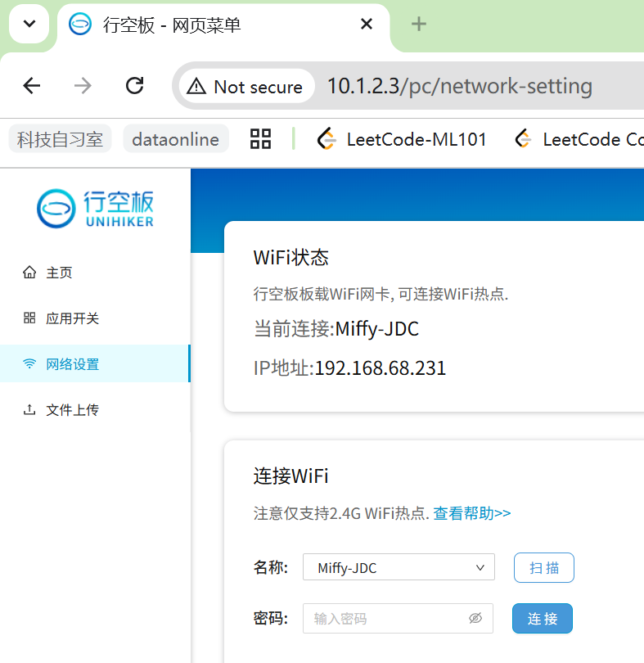Screen dimensions: 644x663
Task: Toggle password visibility eye icon
Action: [x=475, y=619]
